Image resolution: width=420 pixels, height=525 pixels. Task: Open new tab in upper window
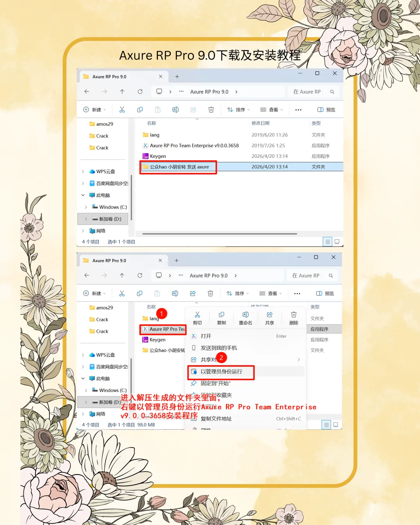click(x=177, y=77)
